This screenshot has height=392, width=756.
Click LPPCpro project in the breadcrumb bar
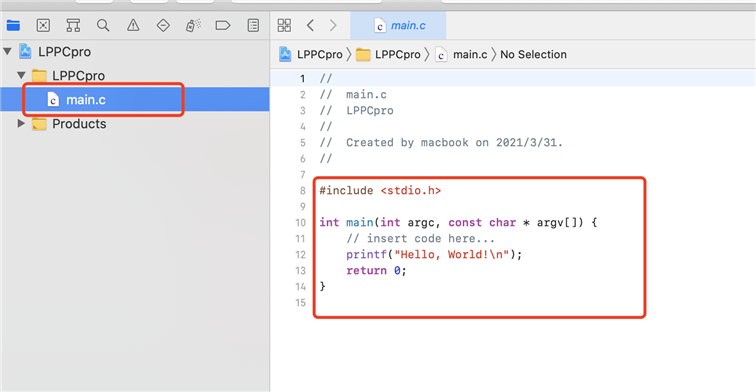coord(311,54)
